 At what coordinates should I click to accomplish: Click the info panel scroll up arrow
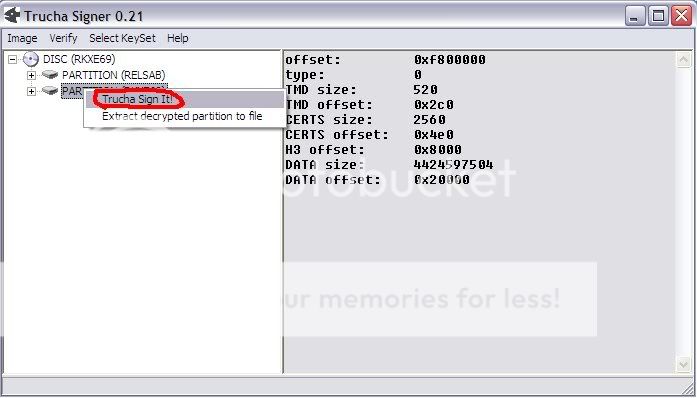coord(683,60)
